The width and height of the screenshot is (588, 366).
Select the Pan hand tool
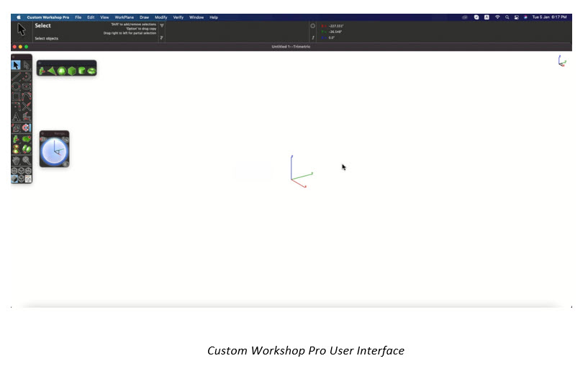coord(16,161)
